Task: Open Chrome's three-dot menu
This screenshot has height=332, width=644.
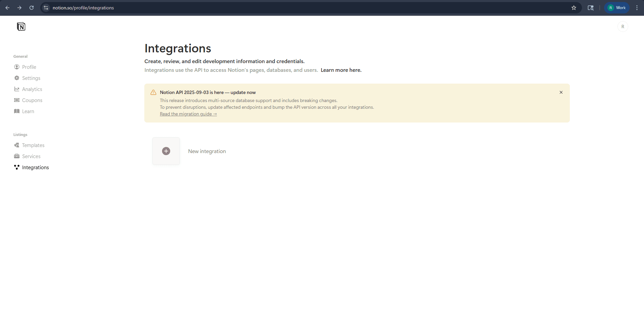Action: [x=637, y=7]
